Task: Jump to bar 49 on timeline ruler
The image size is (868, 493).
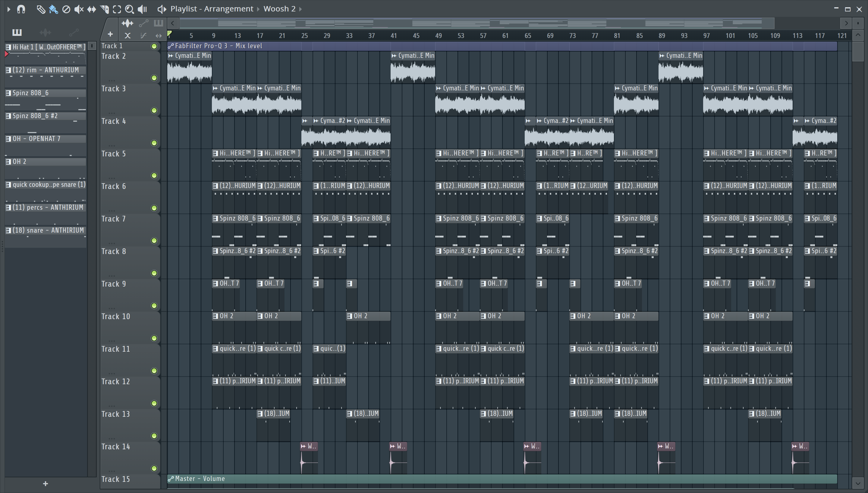Action: tap(439, 36)
